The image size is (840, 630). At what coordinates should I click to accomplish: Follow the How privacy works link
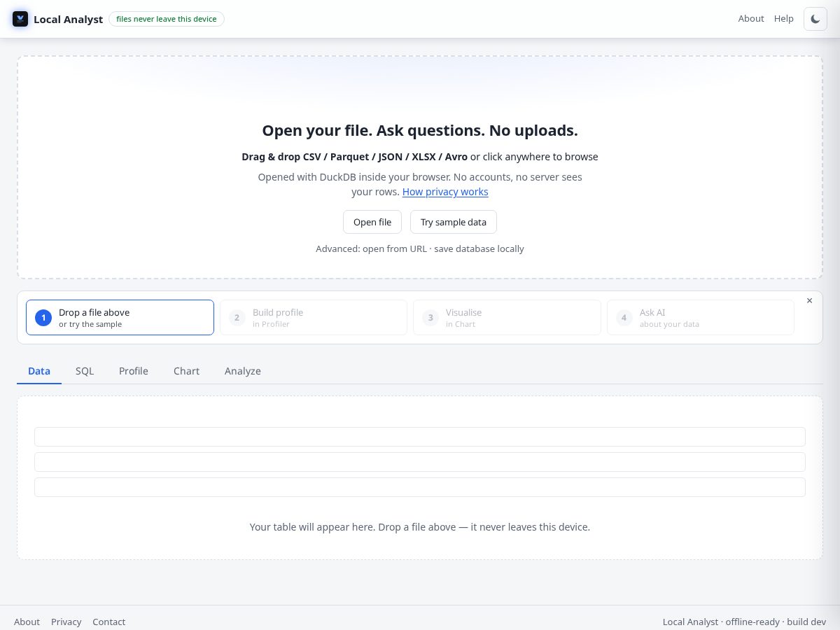point(445,192)
